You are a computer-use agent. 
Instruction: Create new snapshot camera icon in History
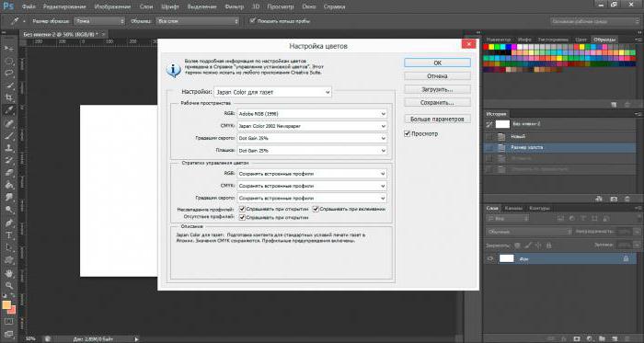614,199
